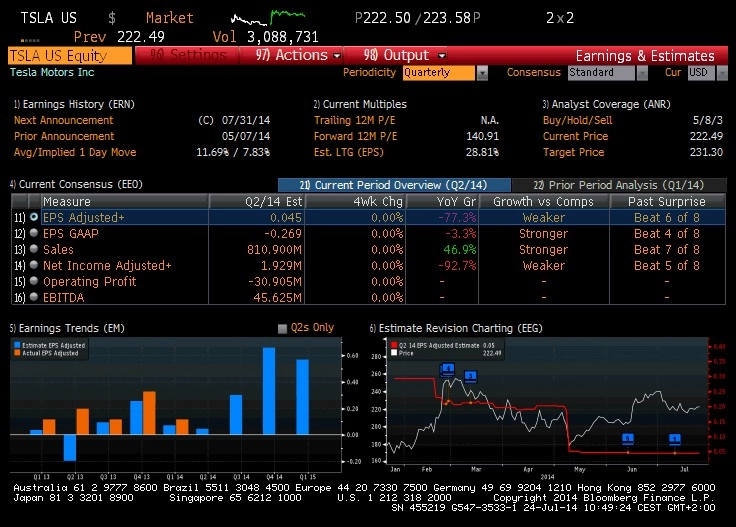Click the tallest blue Q4 14 estimate bar
Image resolution: width=736 pixels, height=527 pixels.
pos(269,391)
